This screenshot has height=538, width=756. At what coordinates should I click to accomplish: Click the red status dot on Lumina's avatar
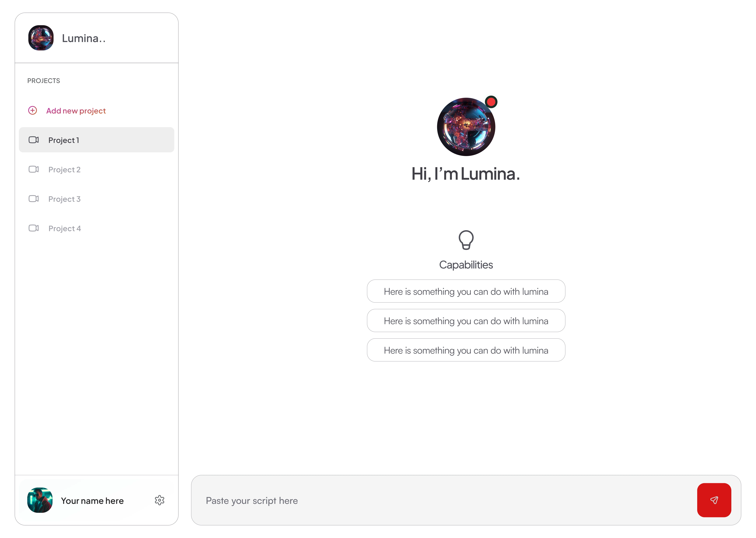click(x=491, y=102)
